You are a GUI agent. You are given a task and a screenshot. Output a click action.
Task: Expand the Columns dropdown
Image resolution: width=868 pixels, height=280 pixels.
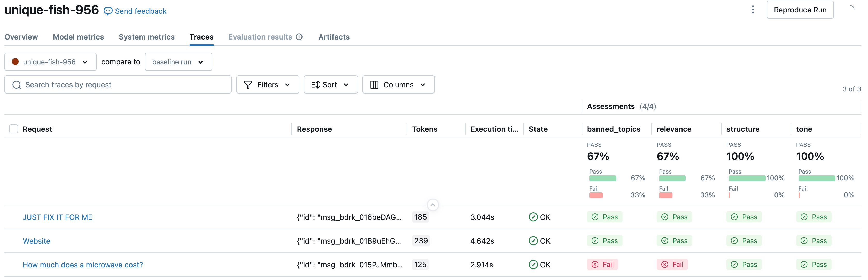click(x=423, y=84)
